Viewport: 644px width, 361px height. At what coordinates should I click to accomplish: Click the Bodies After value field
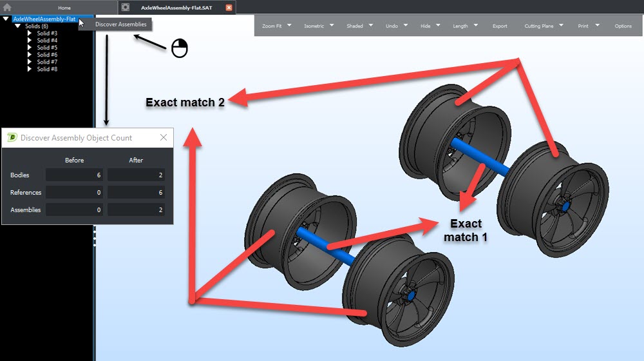coord(136,175)
